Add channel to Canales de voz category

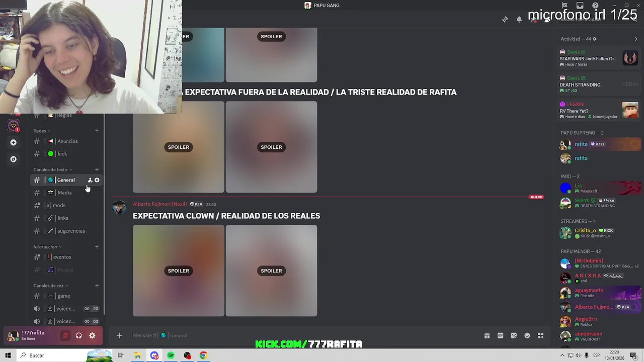(97, 286)
